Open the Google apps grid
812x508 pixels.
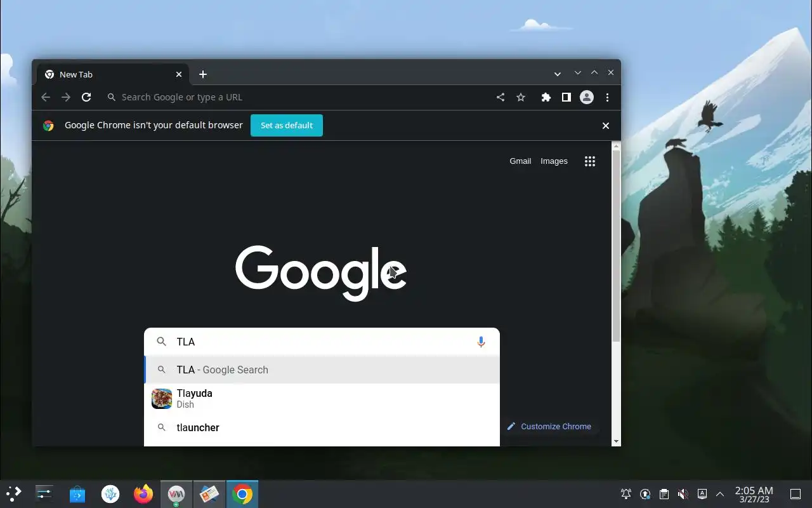pos(590,161)
